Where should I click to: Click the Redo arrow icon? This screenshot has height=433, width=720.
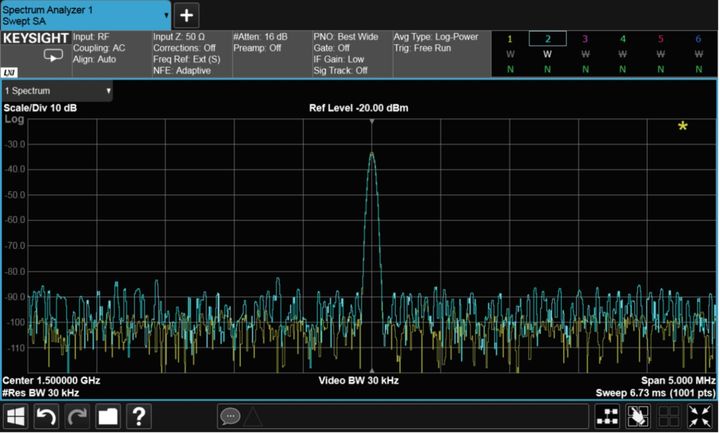tap(77, 416)
